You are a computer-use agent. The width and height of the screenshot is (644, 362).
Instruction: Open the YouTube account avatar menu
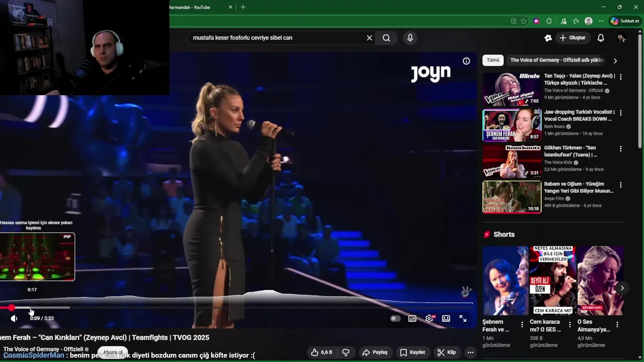pyautogui.click(x=621, y=38)
